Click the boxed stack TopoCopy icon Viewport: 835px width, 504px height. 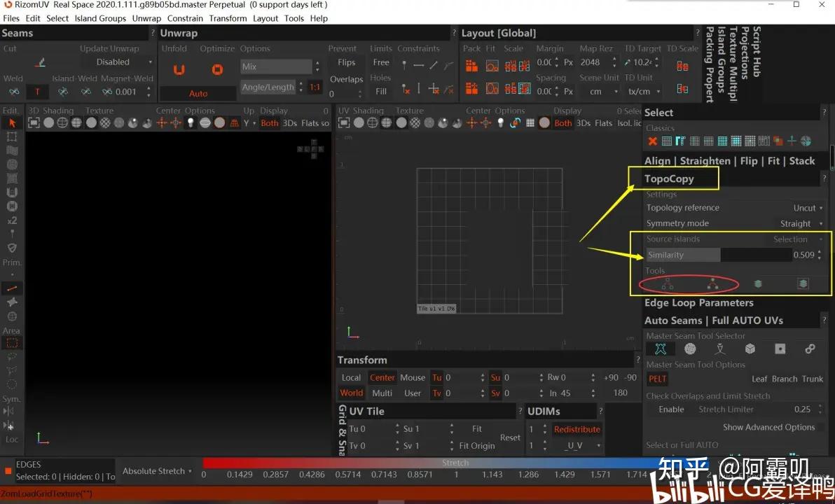pyautogui.click(x=803, y=283)
